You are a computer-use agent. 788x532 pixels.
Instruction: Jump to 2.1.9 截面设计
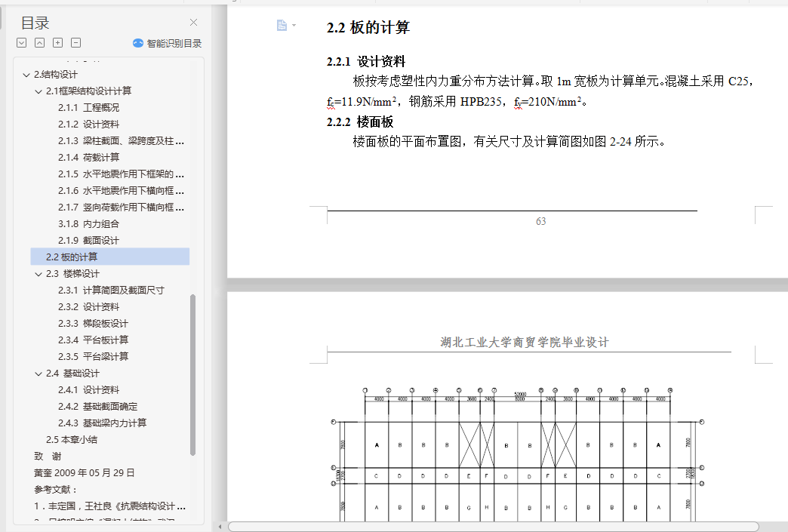coord(88,240)
